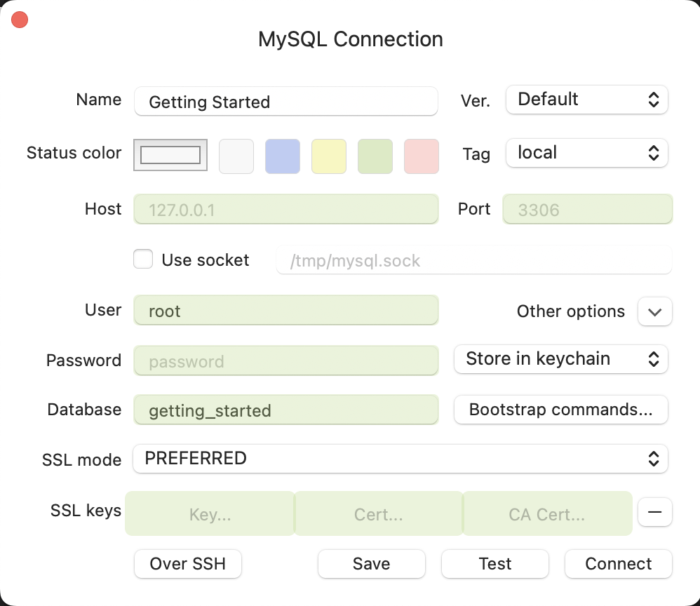Click the Name field containing Getting Started
Viewport: 700px width, 606px height.
point(285,102)
